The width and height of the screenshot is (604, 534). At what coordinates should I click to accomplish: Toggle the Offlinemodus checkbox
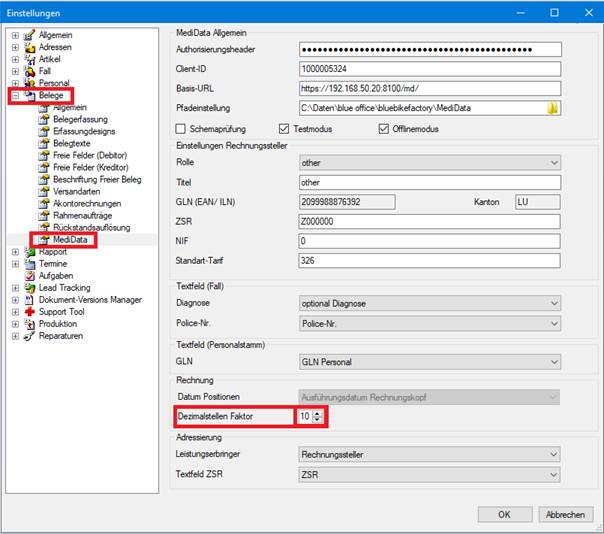384,129
